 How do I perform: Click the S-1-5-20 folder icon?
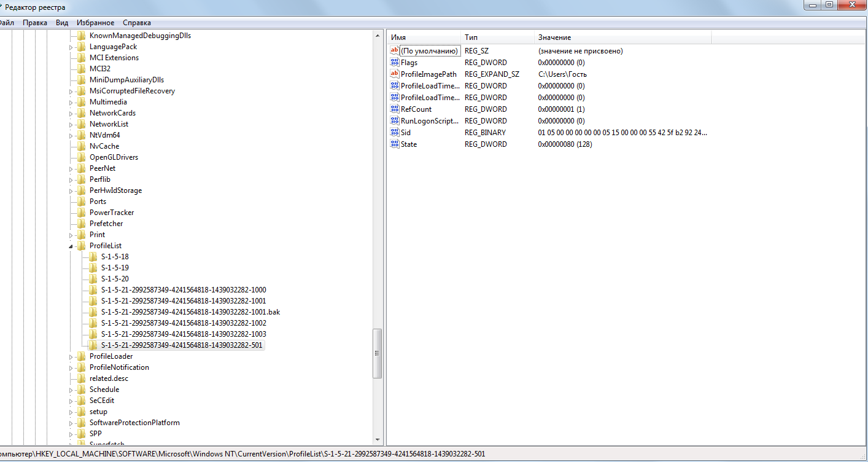click(93, 279)
